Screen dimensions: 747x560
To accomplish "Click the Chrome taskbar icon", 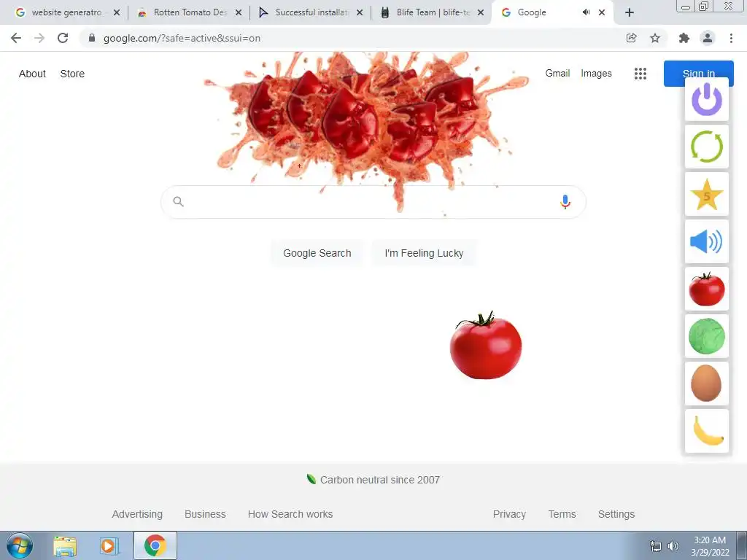I will coord(155,545).
